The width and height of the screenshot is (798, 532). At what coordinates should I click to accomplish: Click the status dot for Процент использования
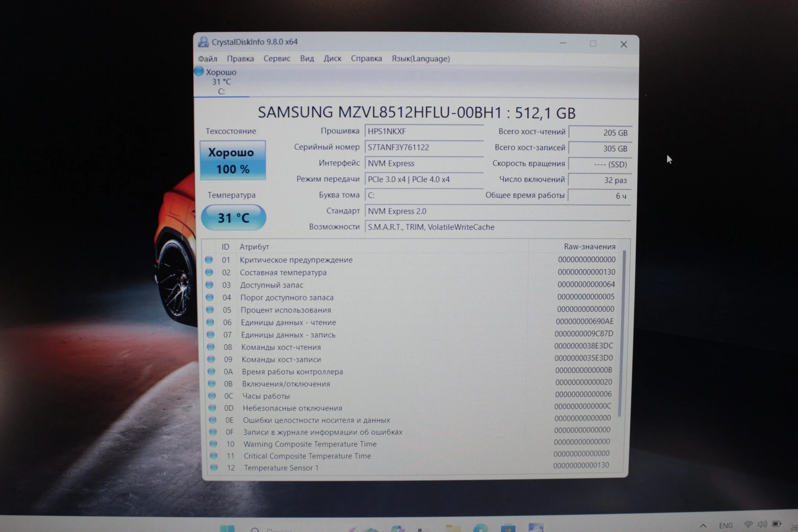click(210, 309)
